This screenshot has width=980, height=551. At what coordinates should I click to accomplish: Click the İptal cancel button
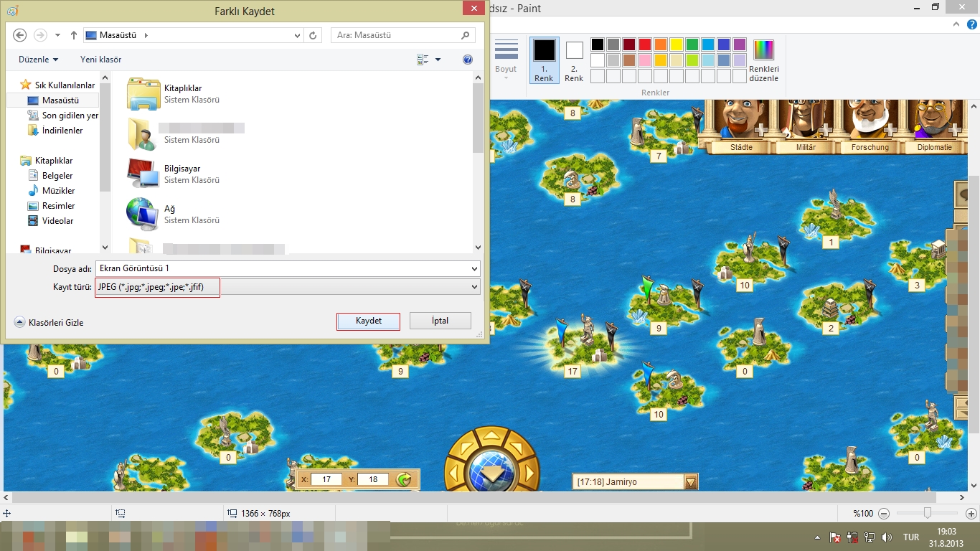440,321
